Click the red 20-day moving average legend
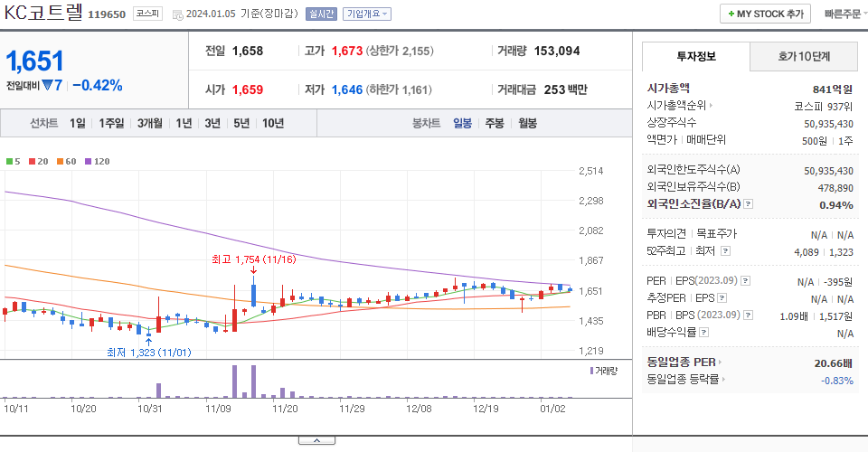The height and width of the screenshot is (452, 868). (x=38, y=162)
